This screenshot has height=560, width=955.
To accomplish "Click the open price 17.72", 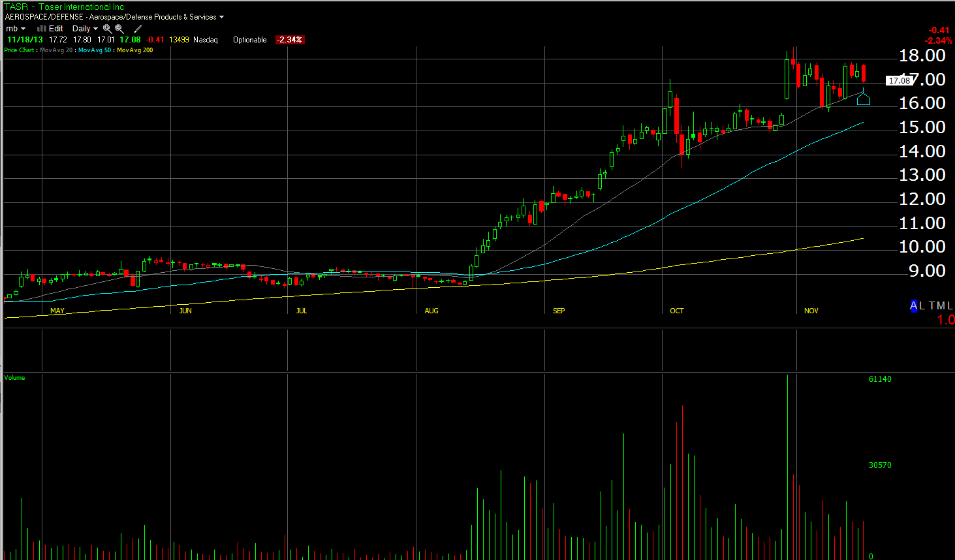I will click(x=58, y=40).
